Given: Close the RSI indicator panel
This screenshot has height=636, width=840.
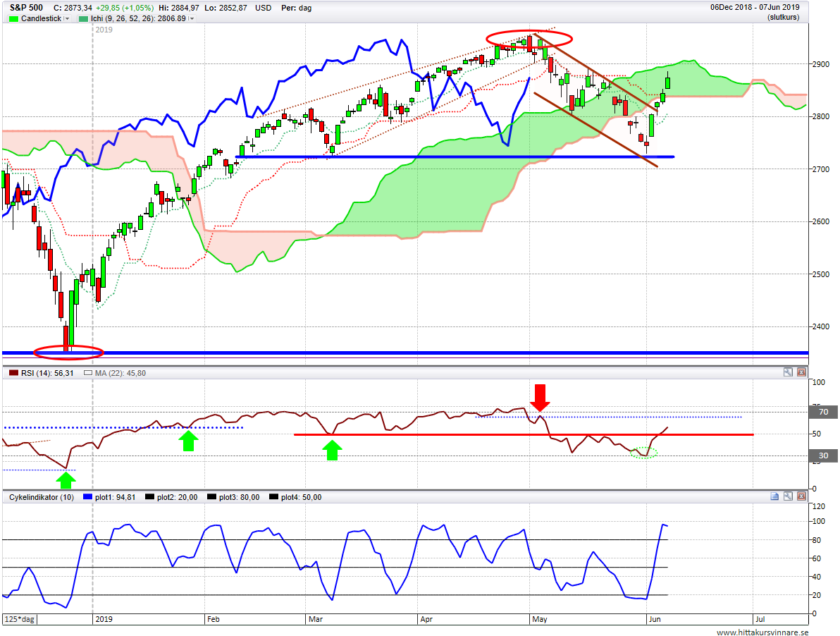Looking at the screenshot, I should pyautogui.click(x=801, y=372).
